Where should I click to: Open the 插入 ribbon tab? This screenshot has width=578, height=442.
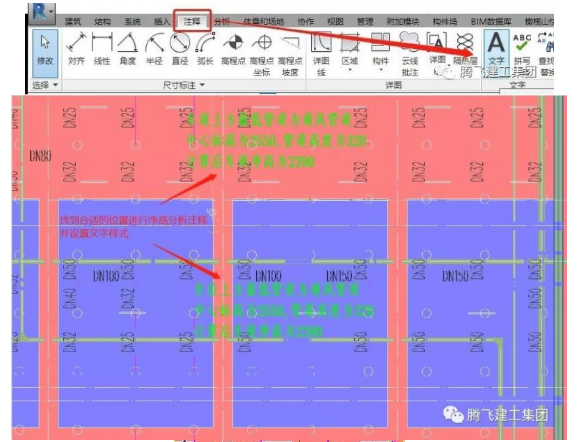[162, 22]
